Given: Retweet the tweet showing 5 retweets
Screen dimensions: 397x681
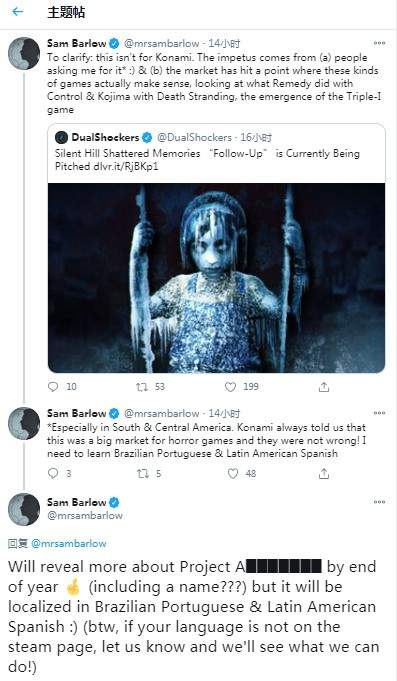Looking at the screenshot, I should click(x=142, y=473).
